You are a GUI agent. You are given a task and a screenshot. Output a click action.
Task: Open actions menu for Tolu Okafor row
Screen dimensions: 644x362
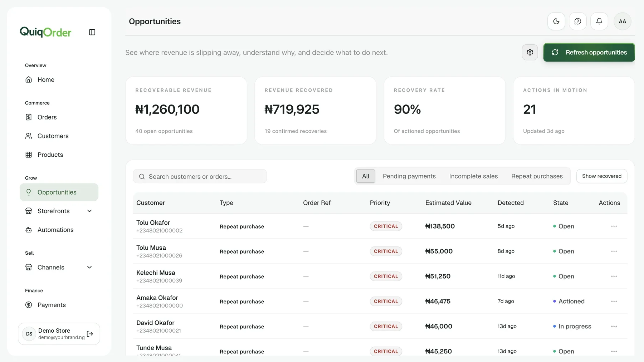pos(614,226)
